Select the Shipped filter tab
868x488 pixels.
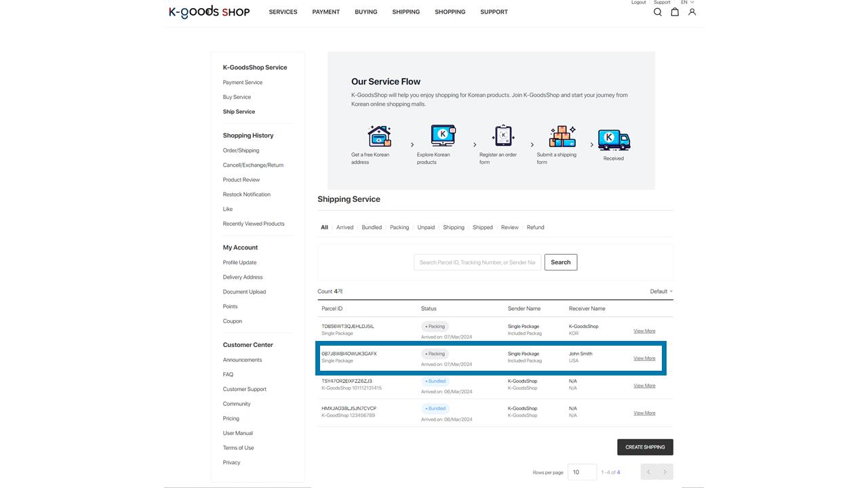click(482, 228)
